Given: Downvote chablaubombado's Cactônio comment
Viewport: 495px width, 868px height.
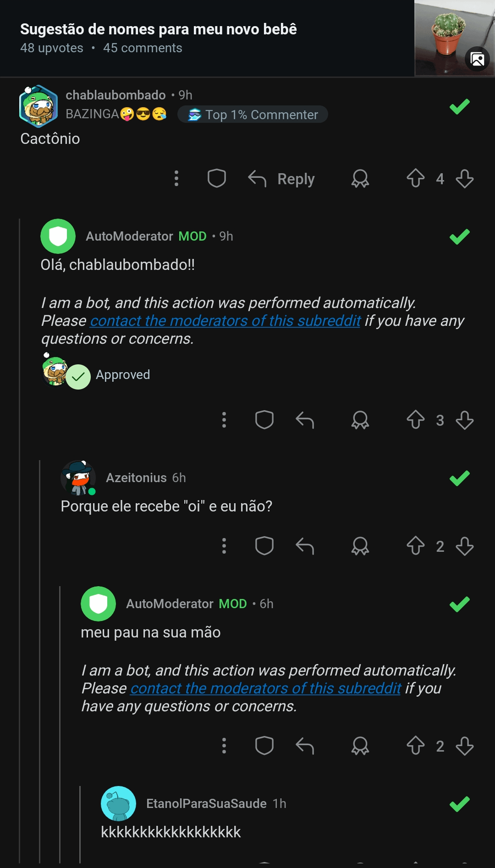Looking at the screenshot, I should coord(465,178).
